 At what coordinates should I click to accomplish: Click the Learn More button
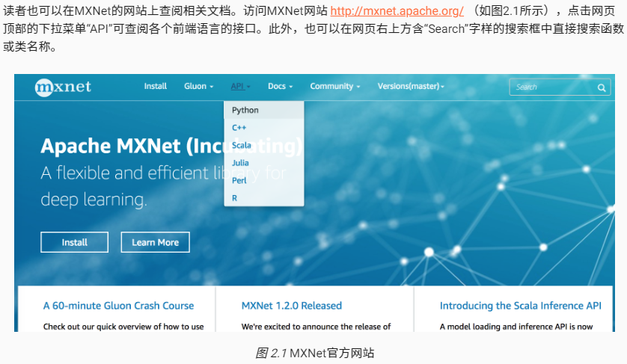click(x=155, y=242)
